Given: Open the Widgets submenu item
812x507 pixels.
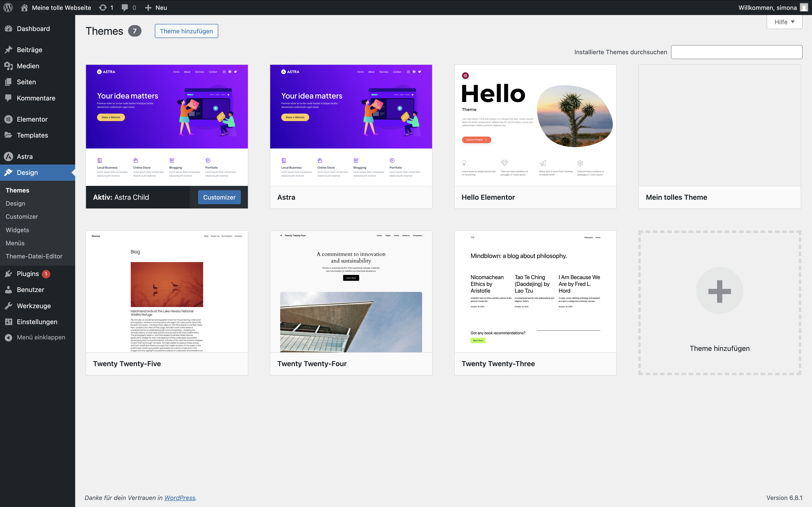Looking at the screenshot, I should coord(17,230).
